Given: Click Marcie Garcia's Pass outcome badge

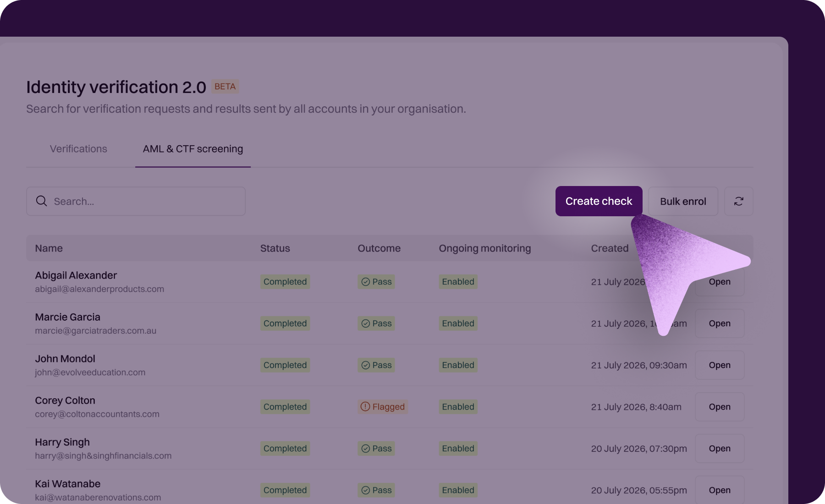Looking at the screenshot, I should click(x=376, y=323).
